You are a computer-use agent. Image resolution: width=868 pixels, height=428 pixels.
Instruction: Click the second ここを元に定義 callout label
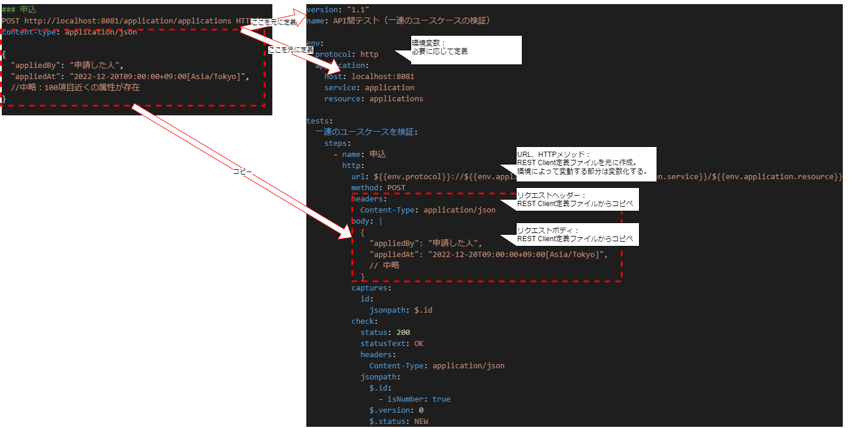[289, 50]
